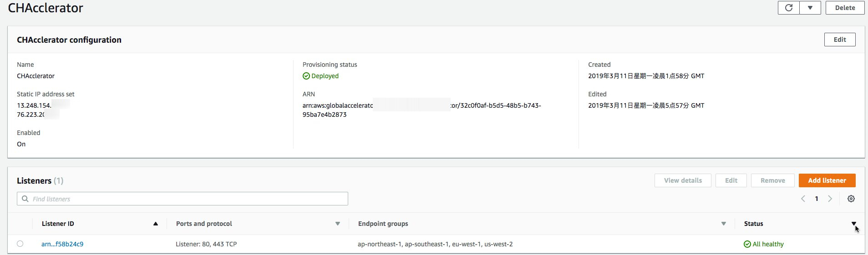Edit the CHAcclerator configuration

click(840, 40)
